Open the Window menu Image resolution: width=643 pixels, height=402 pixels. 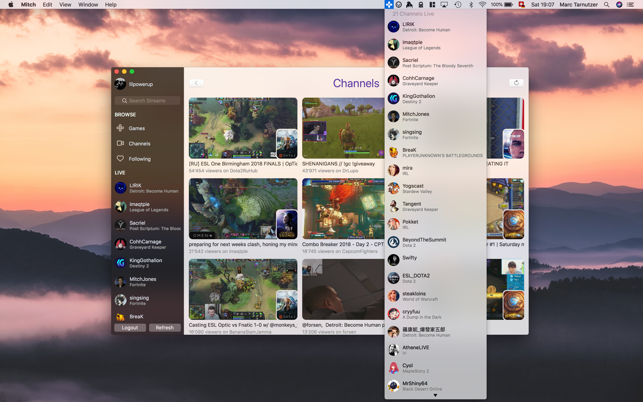click(88, 5)
